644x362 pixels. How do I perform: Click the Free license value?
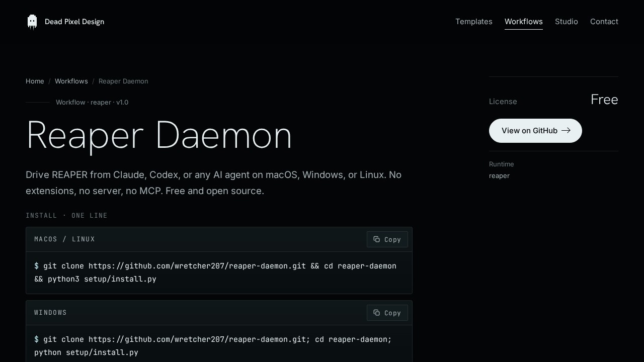click(x=604, y=100)
